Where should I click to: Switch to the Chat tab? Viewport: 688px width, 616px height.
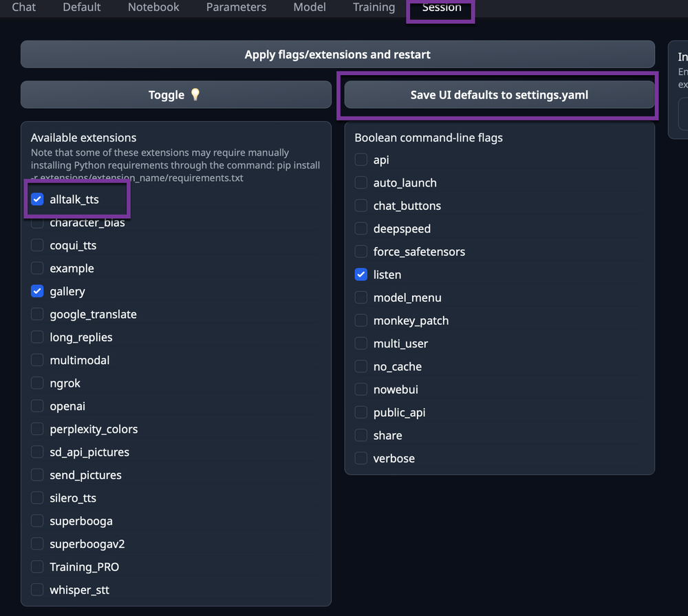coord(23,8)
